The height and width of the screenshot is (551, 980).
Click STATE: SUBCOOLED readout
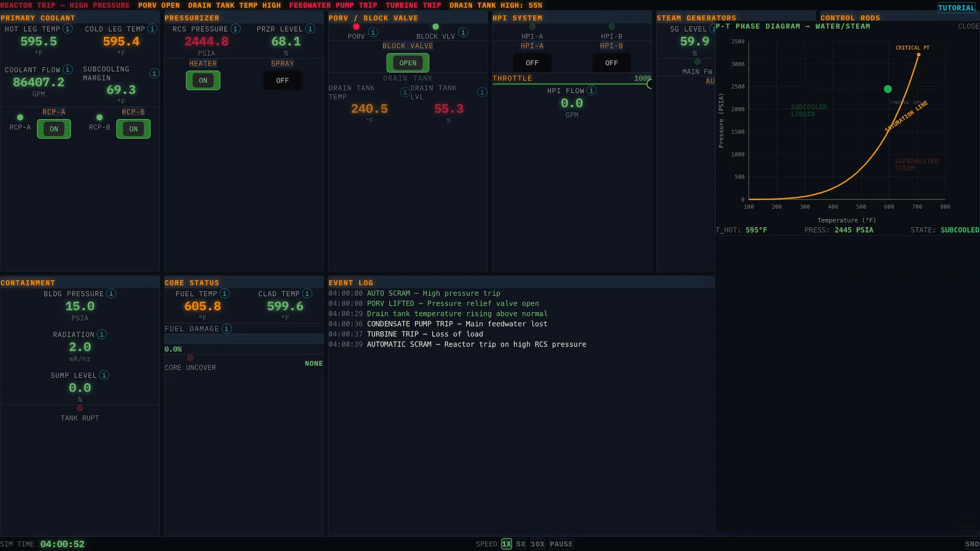click(945, 230)
